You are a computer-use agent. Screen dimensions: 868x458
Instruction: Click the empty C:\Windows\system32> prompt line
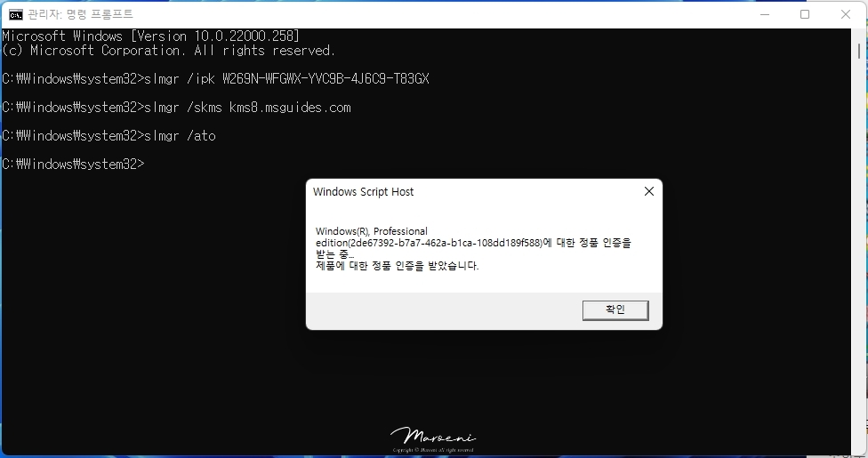[73, 165]
